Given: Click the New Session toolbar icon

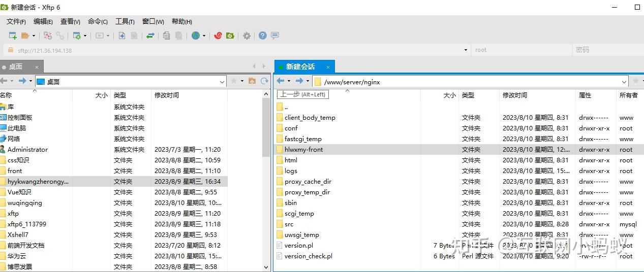Looking at the screenshot, I should click(13, 36).
